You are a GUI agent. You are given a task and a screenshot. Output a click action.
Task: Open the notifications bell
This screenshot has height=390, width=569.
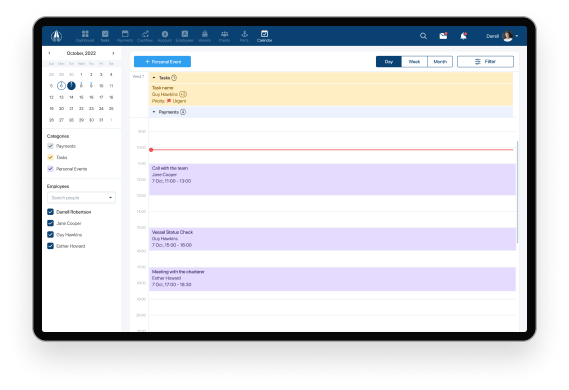[463, 36]
